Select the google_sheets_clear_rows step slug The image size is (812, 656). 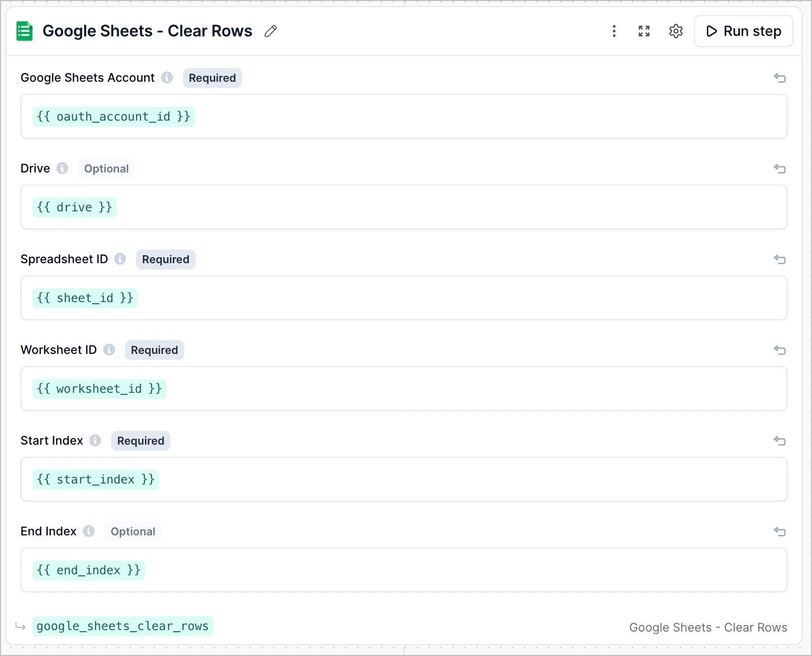tap(123, 626)
